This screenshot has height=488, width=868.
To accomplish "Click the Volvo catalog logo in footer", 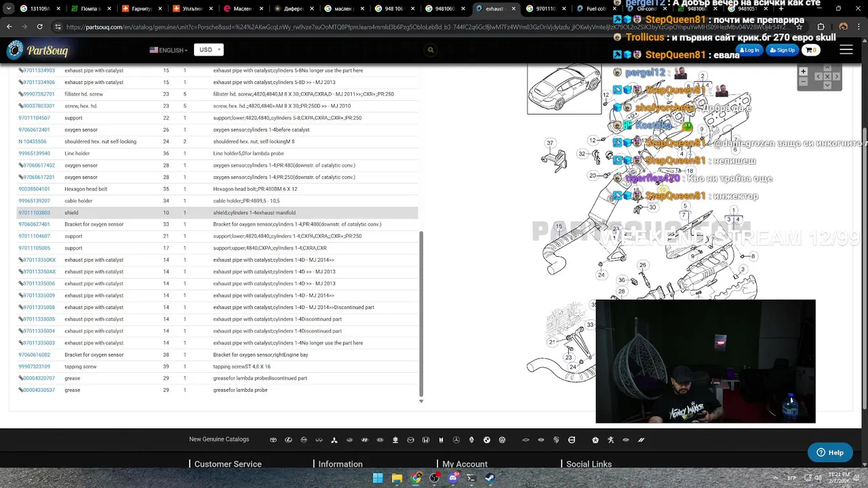I will (572, 440).
